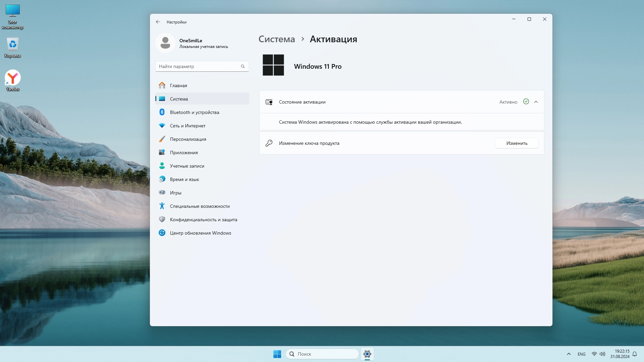Open Сеть и Интернет settings

pyautogui.click(x=187, y=126)
